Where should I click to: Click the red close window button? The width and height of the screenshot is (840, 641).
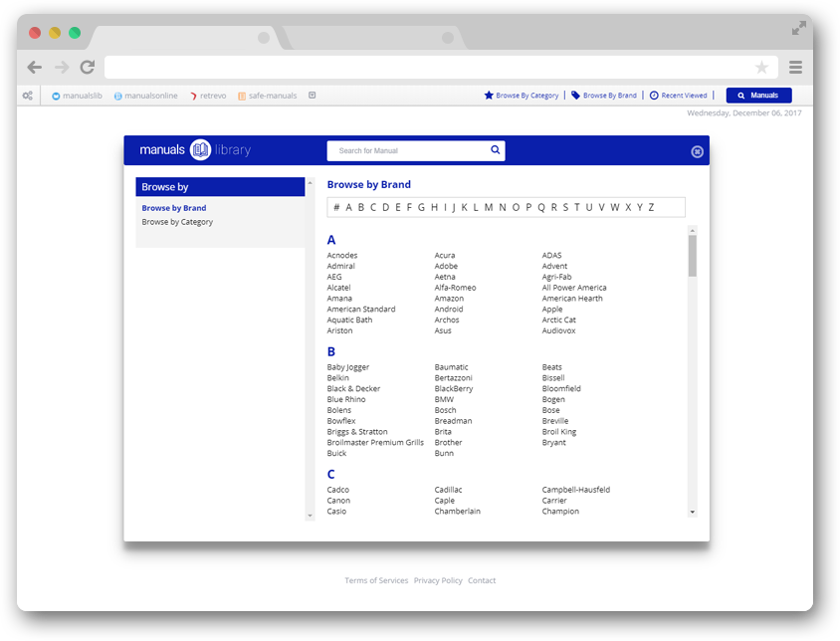[35, 33]
